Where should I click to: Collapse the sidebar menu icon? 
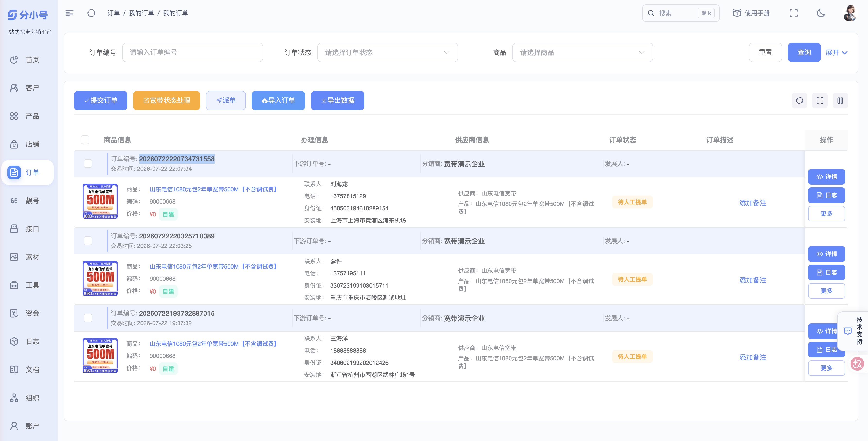(x=69, y=13)
